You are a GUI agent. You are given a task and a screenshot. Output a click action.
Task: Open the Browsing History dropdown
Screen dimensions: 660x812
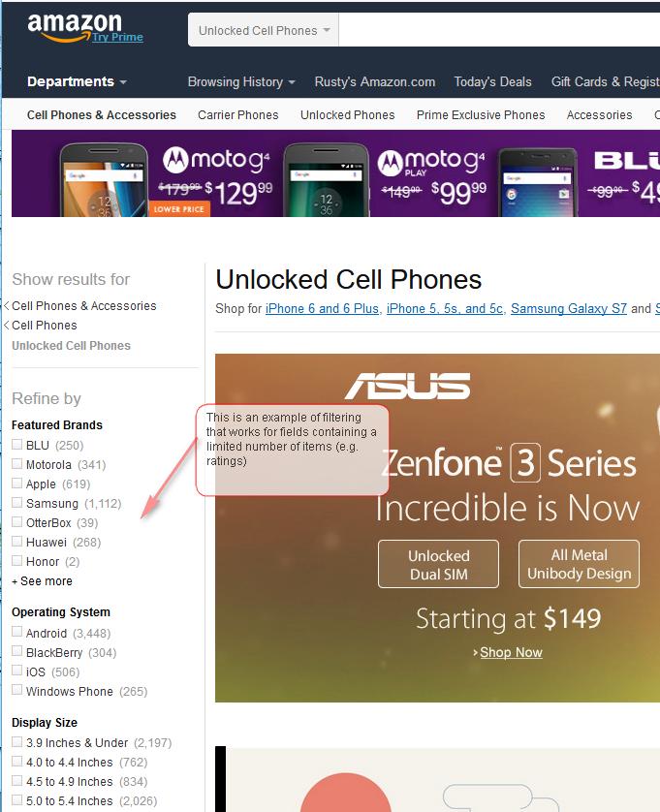[x=241, y=82]
